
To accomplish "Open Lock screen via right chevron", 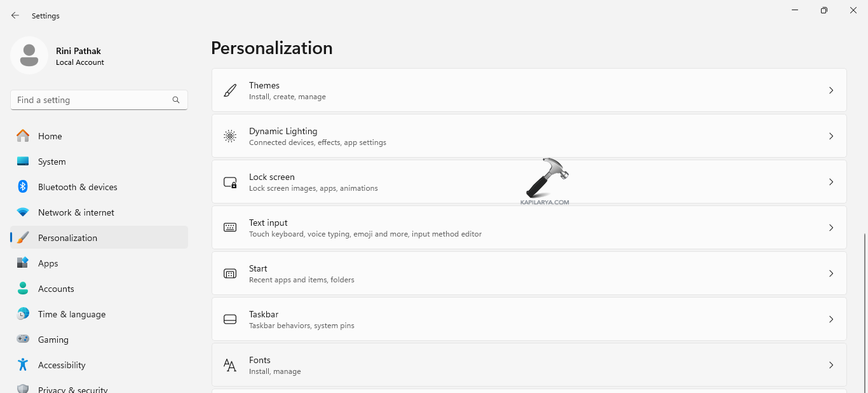I will coord(831,182).
